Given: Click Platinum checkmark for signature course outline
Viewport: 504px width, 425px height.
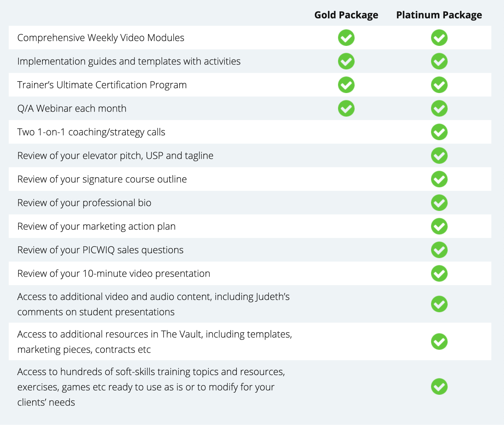Looking at the screenshot, I should (x=439, y=179).
